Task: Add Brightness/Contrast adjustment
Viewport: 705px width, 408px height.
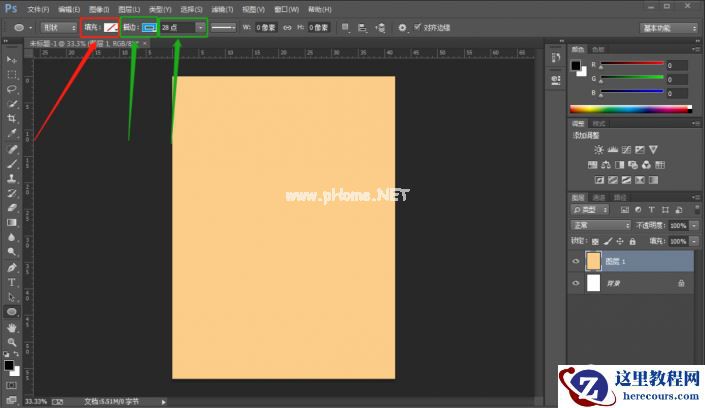Action: 598,150
